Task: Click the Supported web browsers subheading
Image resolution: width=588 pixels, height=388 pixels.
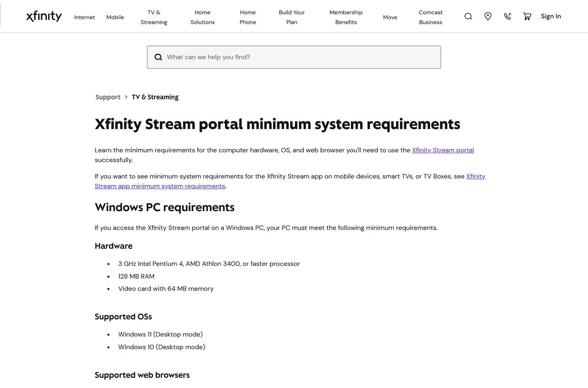Action: point(142,375)
